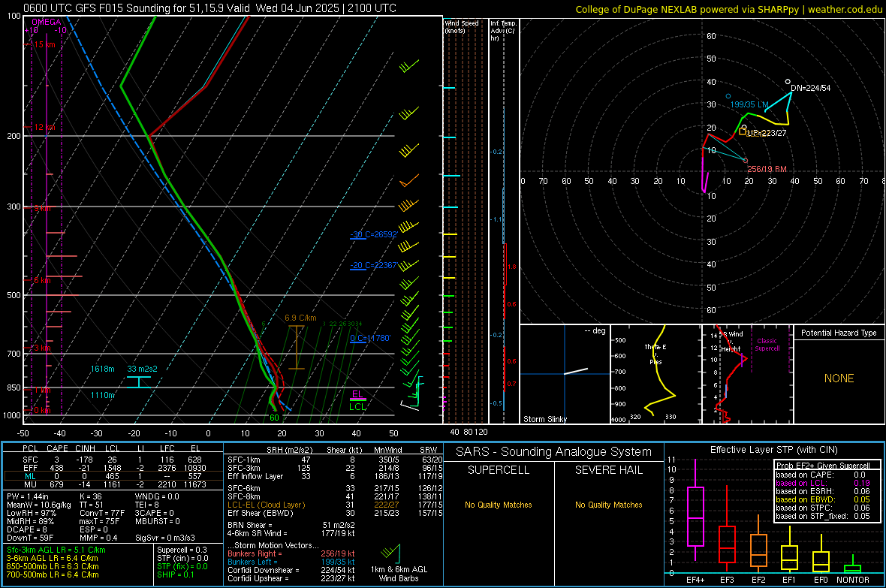Click the 'DCAPE = 8' value
Image resolution: width=886 pixels, height=588 pixels.
[26, 529]
